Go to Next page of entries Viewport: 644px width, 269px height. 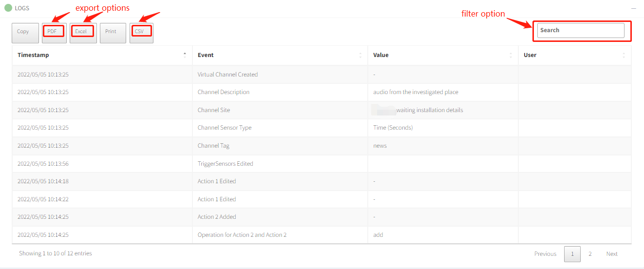[x=612, y=254]
